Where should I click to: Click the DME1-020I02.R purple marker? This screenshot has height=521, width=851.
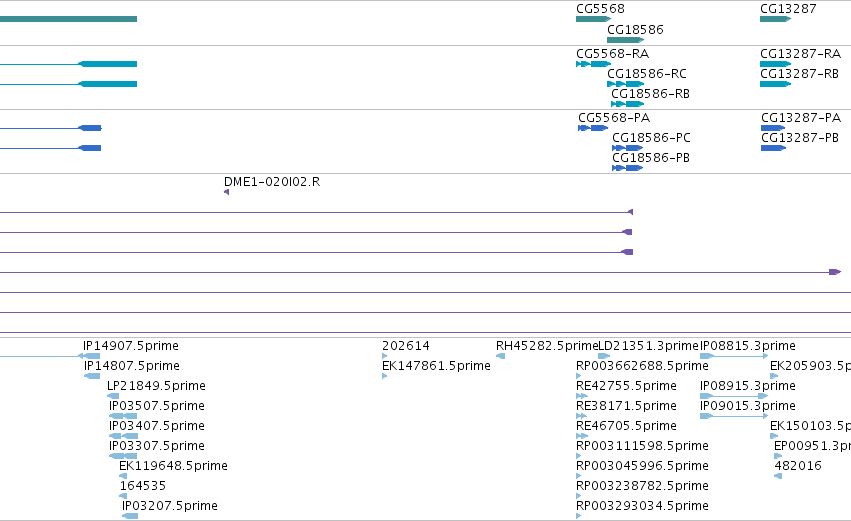pyautogui.click(x=226, y=192)
